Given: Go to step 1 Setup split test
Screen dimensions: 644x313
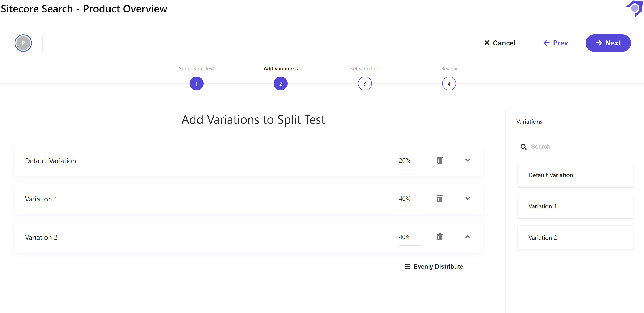Looking at the screenshot, I should pyautogui.click(x=196, y=83).
